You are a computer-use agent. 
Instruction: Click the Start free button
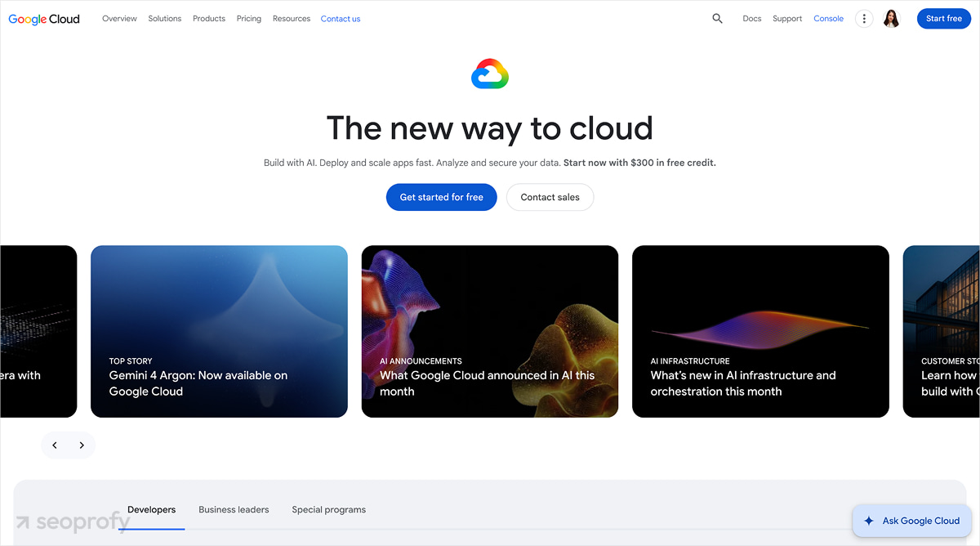(944, 18)
